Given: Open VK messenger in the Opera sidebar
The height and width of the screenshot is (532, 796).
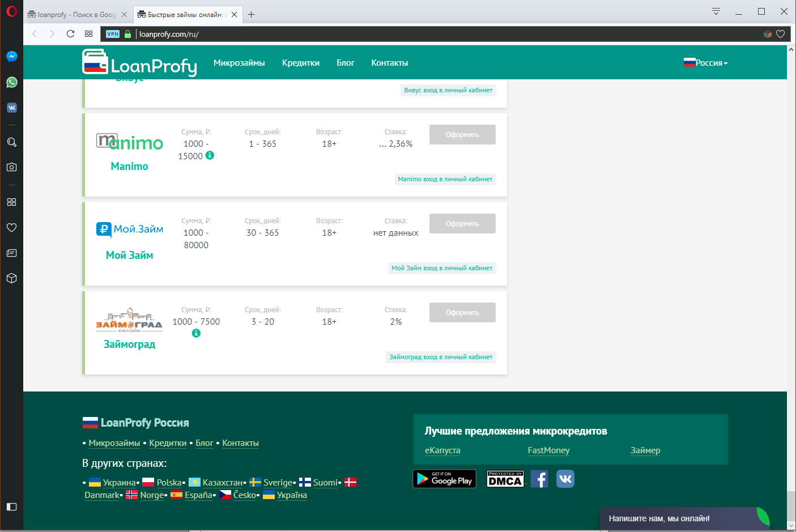Looking at the screenshot, I should point(11,108).
